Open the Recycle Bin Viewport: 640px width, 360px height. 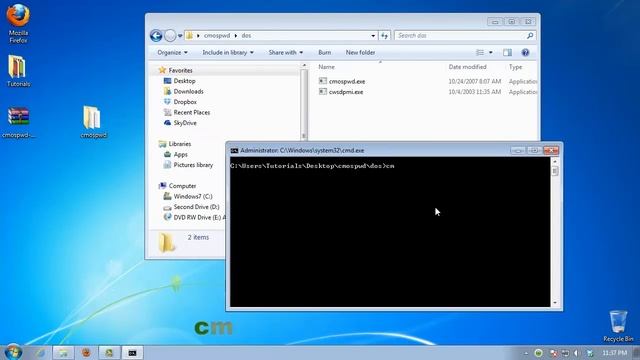[x=618, y=326]
